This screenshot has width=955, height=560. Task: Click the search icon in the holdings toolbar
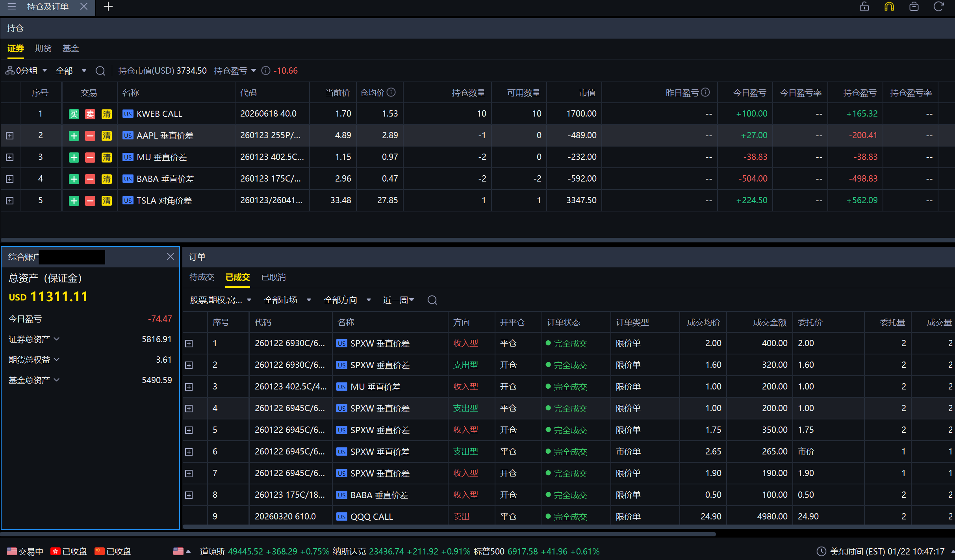[x=100, y=71]
